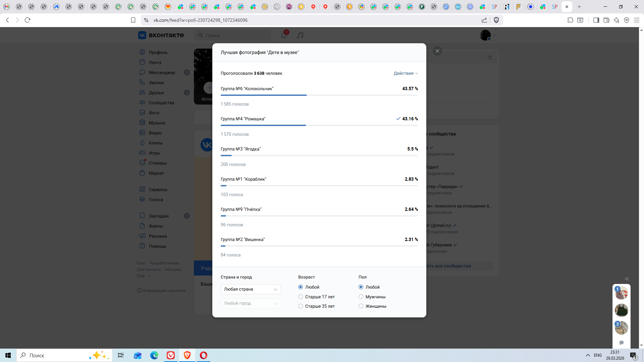Open profile avatar menu arrow
Screen dimensions: 644x362
tap(495, 35)
